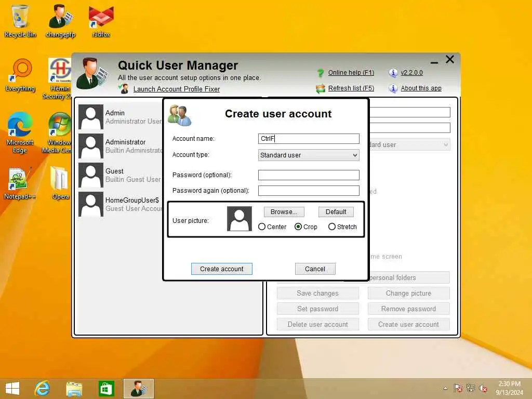Click in the Password (optional) field
532x399 pixels.
pos(309,175)
